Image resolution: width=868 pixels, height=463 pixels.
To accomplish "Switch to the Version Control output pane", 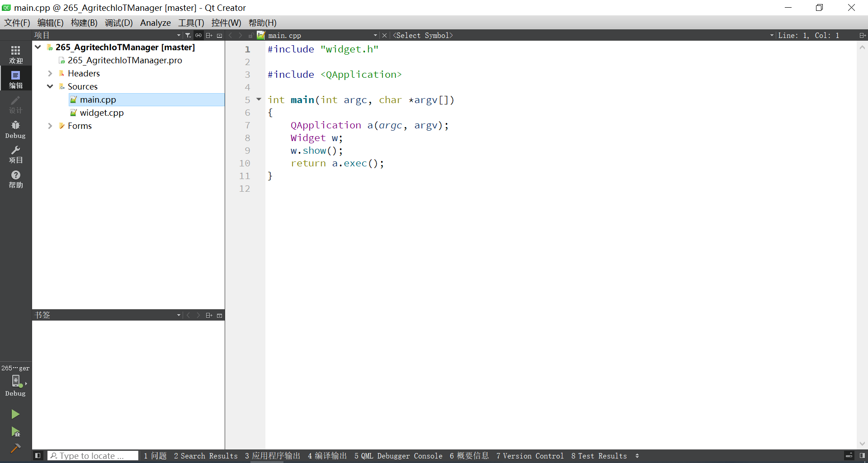I will coord(529,456).
